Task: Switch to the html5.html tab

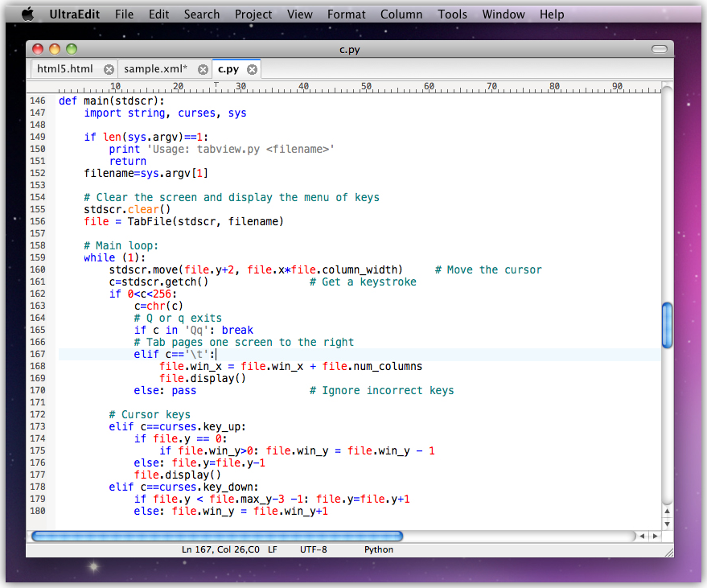Action: click(64, 69)
